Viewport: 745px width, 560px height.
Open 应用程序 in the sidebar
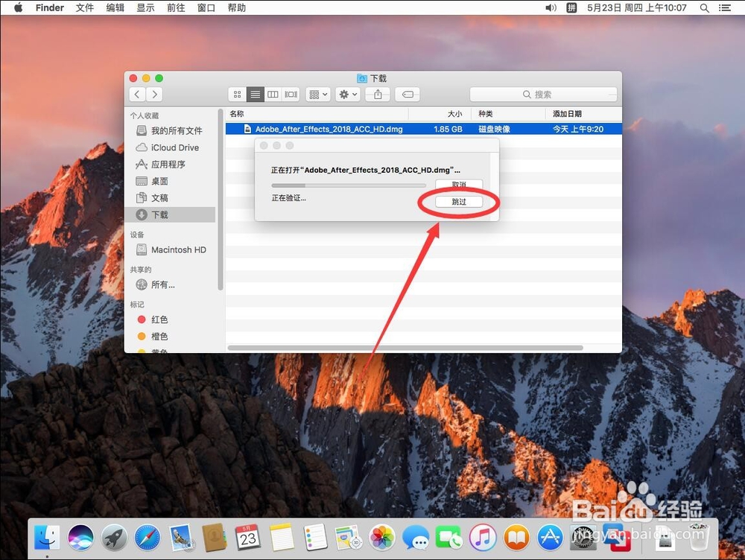(x=170, y=165)
